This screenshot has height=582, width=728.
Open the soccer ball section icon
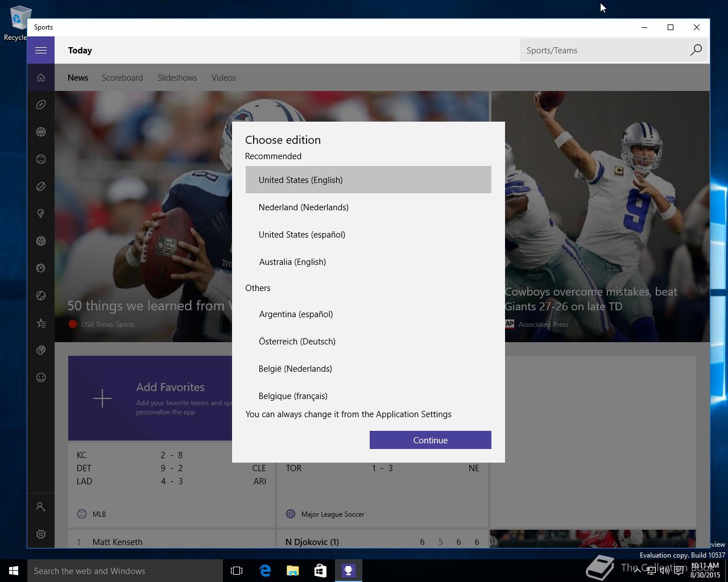coord(41,241)
